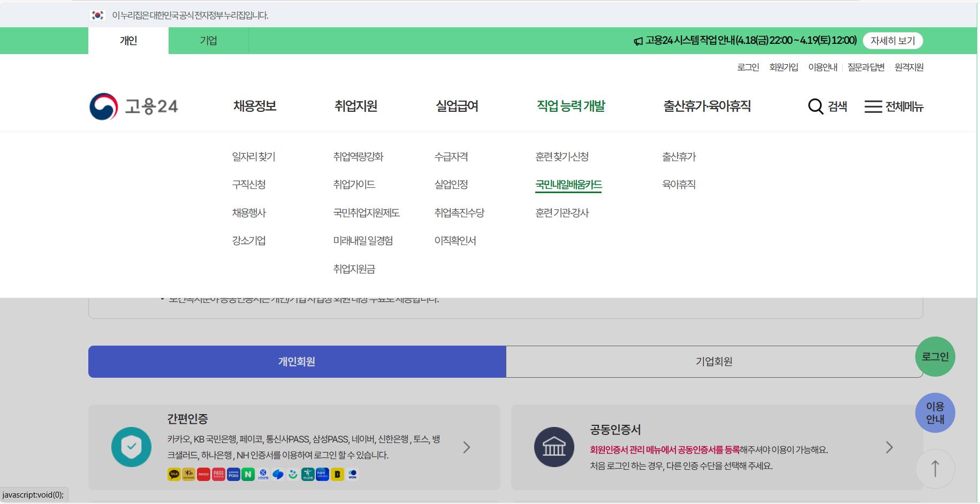Select the 기업회원 login tab
Screen dimensions: 980x504
714,362
